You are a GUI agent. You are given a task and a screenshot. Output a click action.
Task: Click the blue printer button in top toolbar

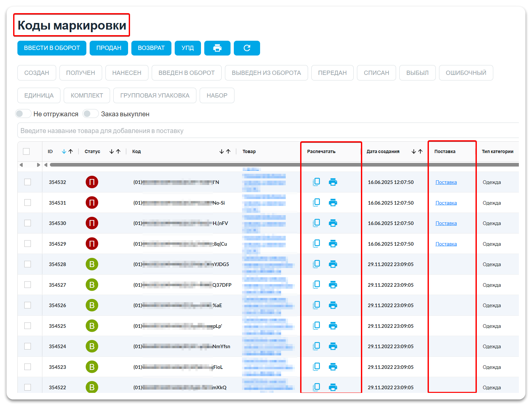point(217,48)
